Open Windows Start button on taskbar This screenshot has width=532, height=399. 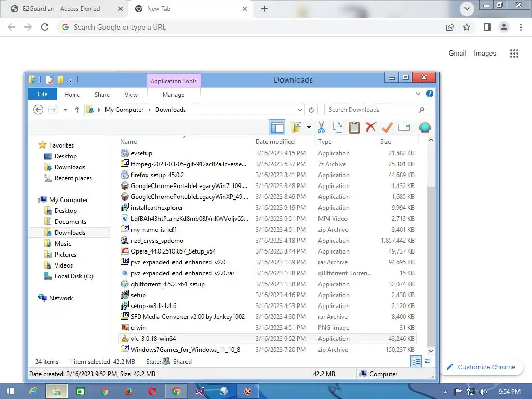pyautogui.click(x=10, y=391)
